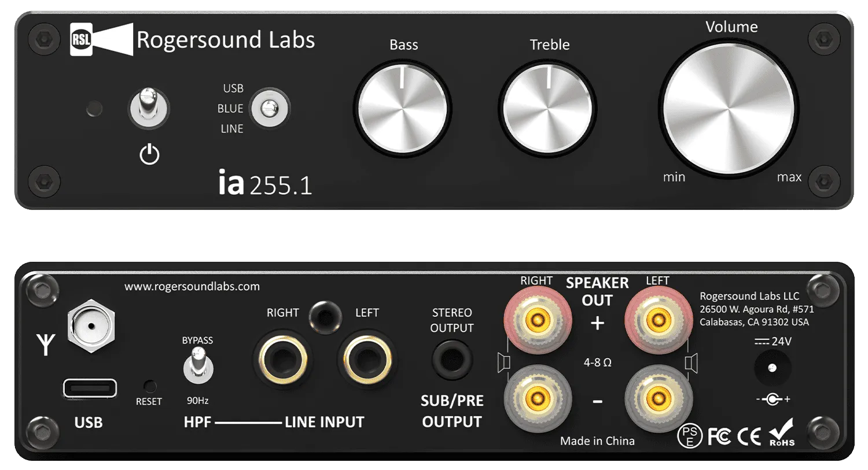The height and width of the screenshot is (470, 868).
Task: Click the front top-left panel screw
Action: tap(44, 40)
